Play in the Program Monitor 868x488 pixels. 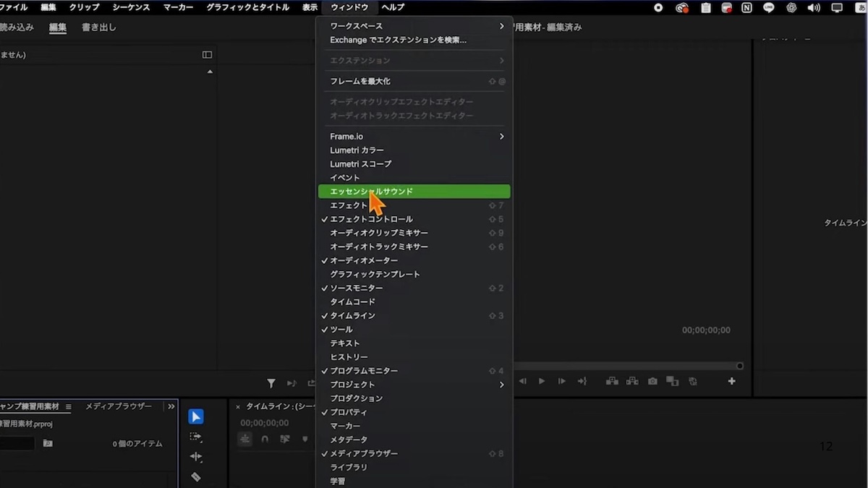coord(542,381)
